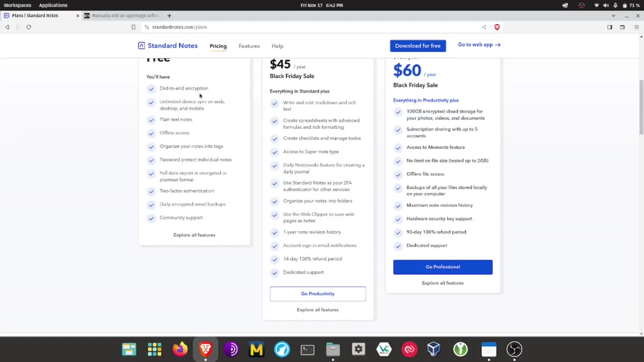Open the Brave Shields lion icon

coord(497,27)
